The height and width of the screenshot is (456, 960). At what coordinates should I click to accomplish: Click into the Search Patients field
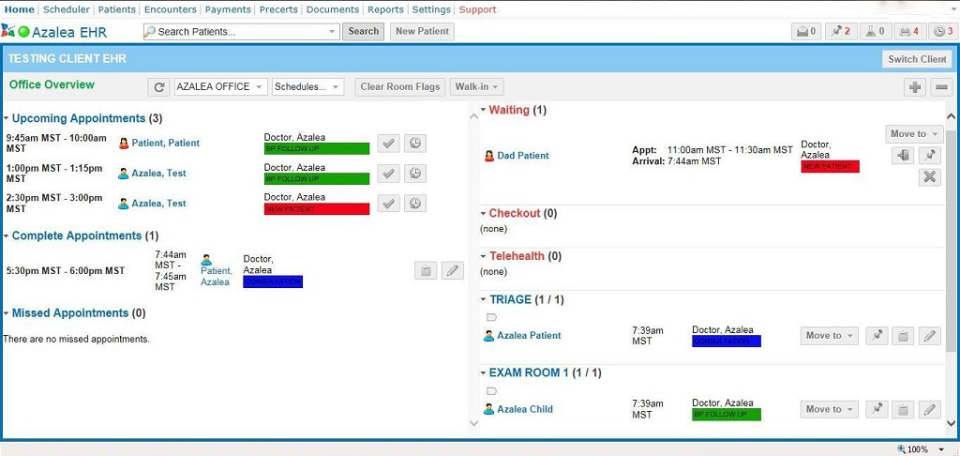pyautogui.click(x=241, y=32)
